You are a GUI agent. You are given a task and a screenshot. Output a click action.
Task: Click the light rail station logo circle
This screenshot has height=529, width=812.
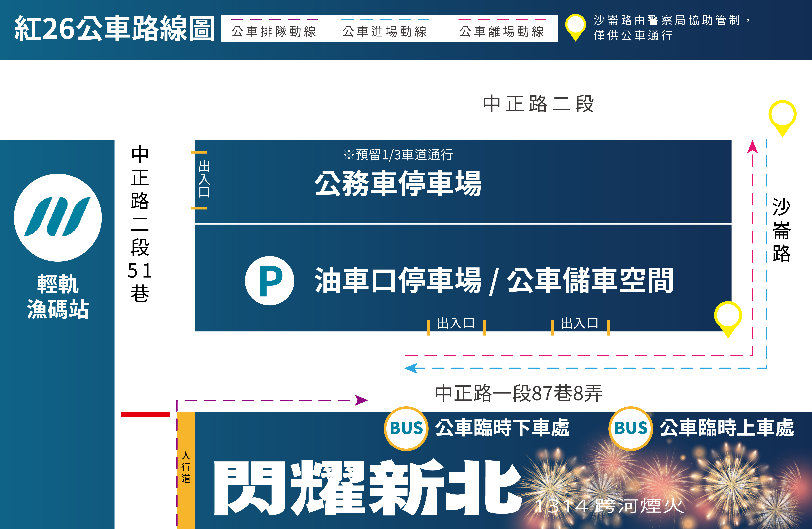click(58, 217)
